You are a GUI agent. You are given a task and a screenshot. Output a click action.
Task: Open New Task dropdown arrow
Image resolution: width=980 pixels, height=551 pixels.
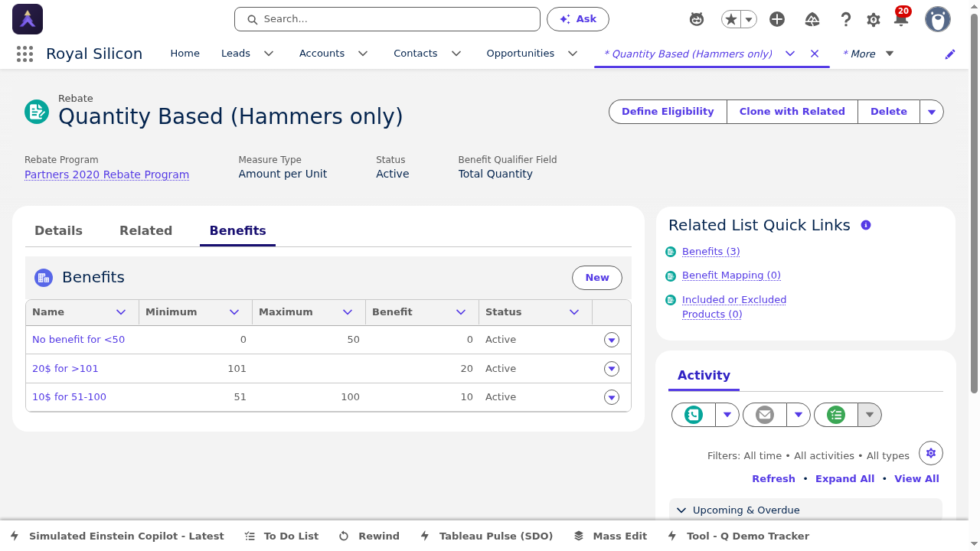[x=870, y=415]
